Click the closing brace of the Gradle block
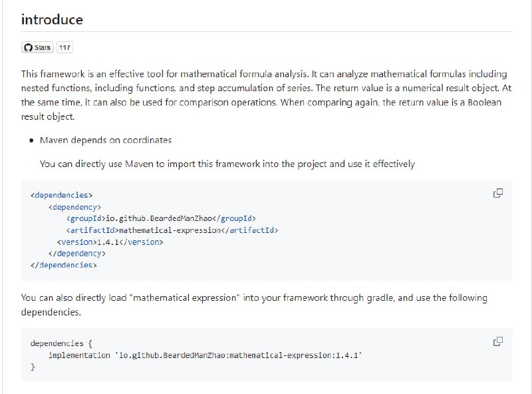 tap(33, 367)
